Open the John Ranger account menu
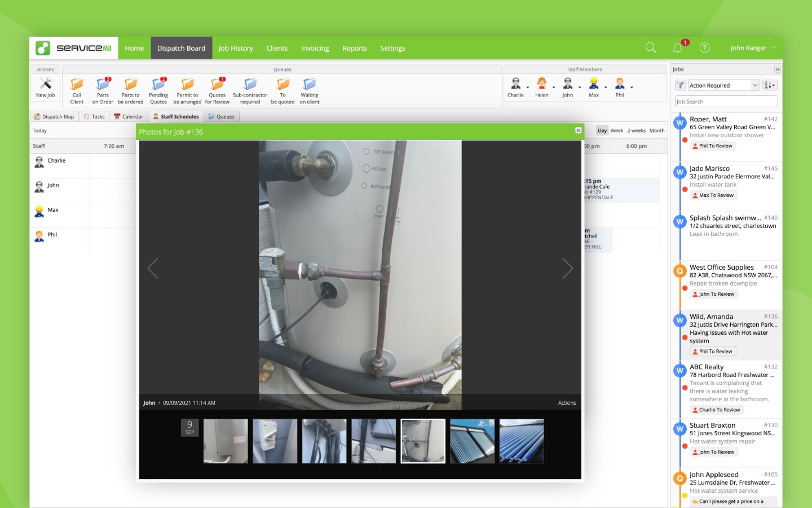 tap(753, 48)
